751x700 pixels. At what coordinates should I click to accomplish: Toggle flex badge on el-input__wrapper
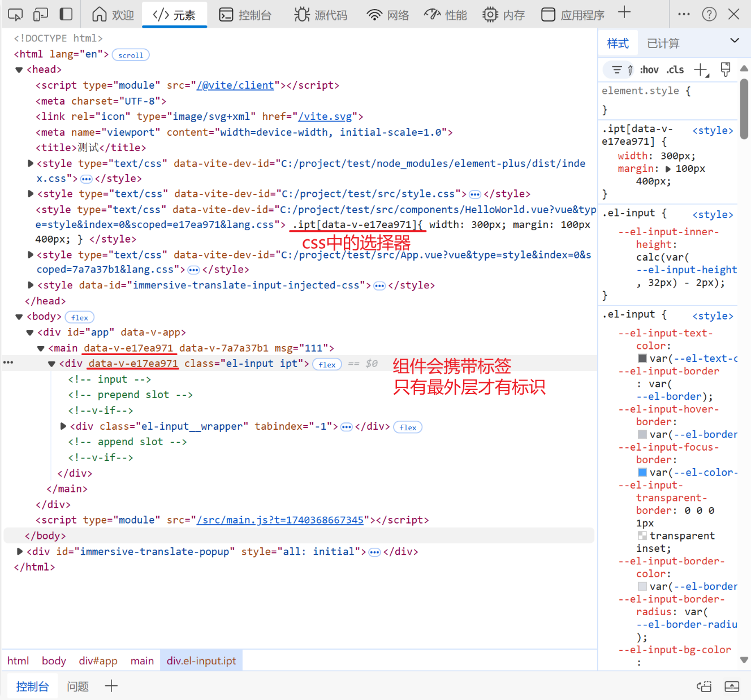pyautogui.click(x=408, y=427)
